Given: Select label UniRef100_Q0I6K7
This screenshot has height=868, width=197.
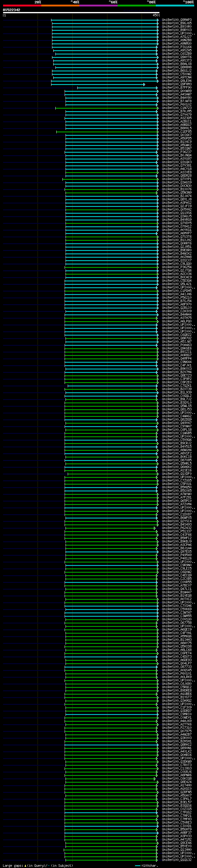Looking at the screenshot, I should point(176,135).
